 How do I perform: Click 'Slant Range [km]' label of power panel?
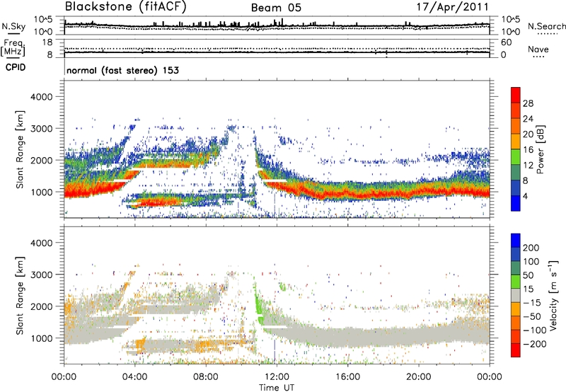[20, 149]
